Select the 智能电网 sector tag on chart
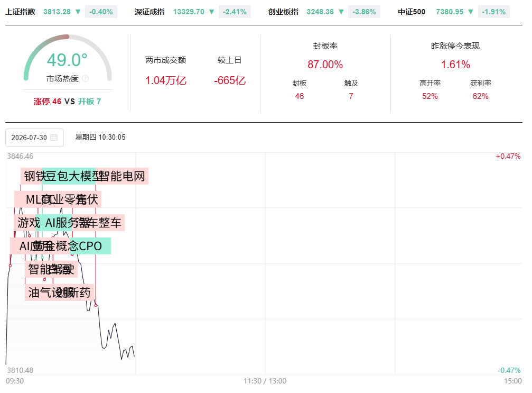This screenshot has height=393, width=532. [122, 176]
